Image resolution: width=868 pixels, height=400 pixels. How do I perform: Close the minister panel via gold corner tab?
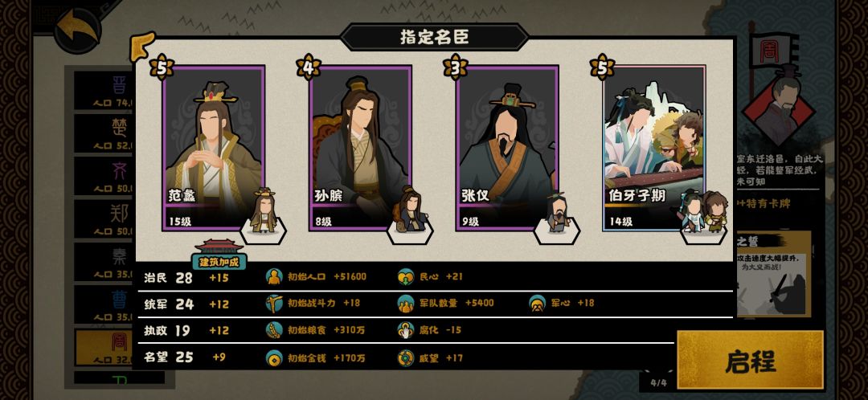tap(142, 47)
